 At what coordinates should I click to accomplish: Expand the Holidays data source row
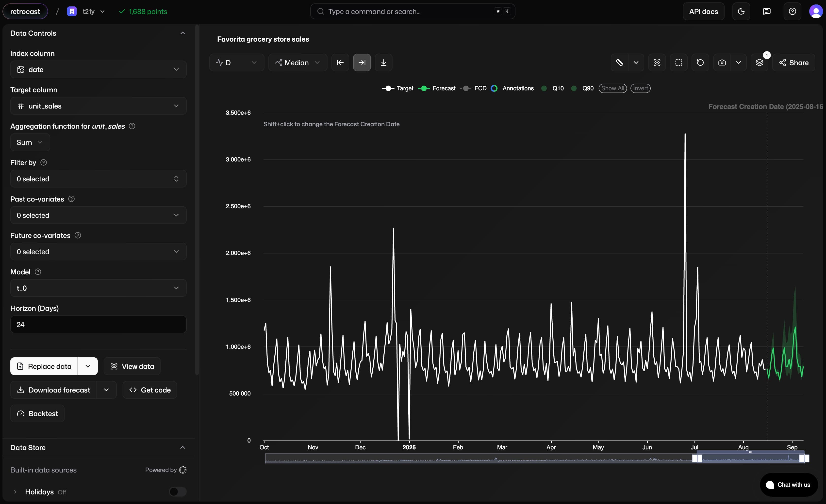pos(15,492)
